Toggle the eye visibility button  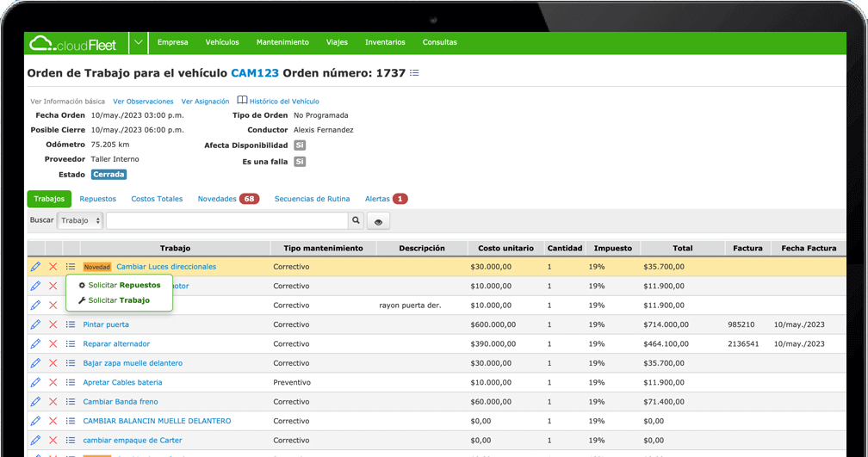click(x=378, y=221)
